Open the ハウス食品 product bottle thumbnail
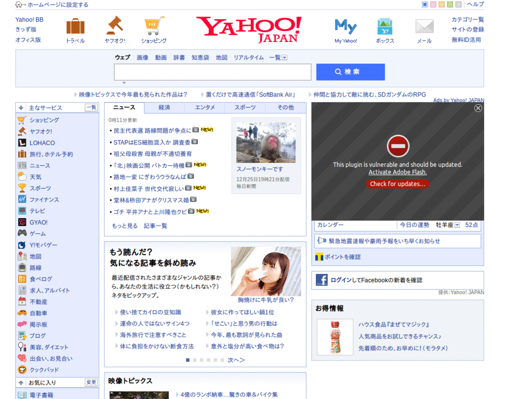Image resolution: width=532 pixels, height=399 pixels. point(335,337)
